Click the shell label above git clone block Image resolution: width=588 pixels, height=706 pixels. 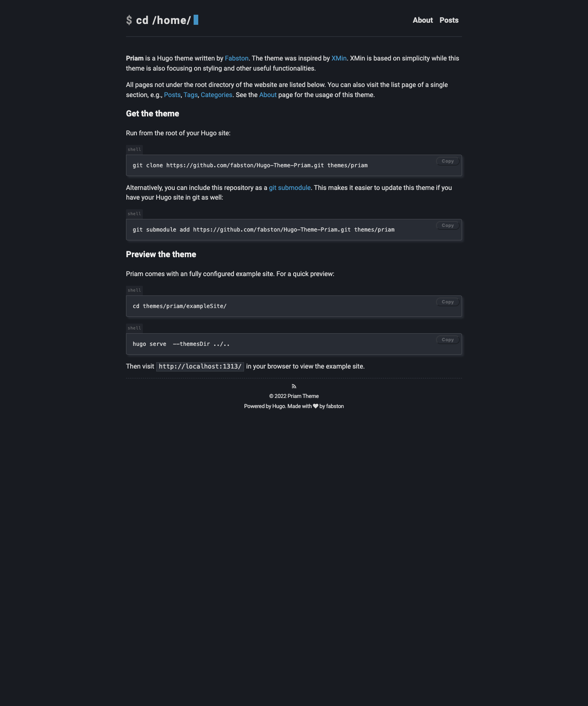coord(134,149)
